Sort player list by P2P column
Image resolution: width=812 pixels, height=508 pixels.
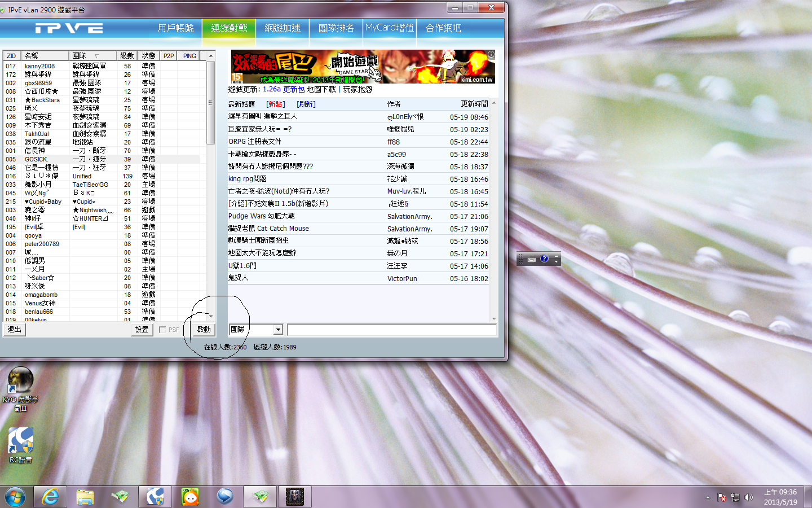[168, 56]
